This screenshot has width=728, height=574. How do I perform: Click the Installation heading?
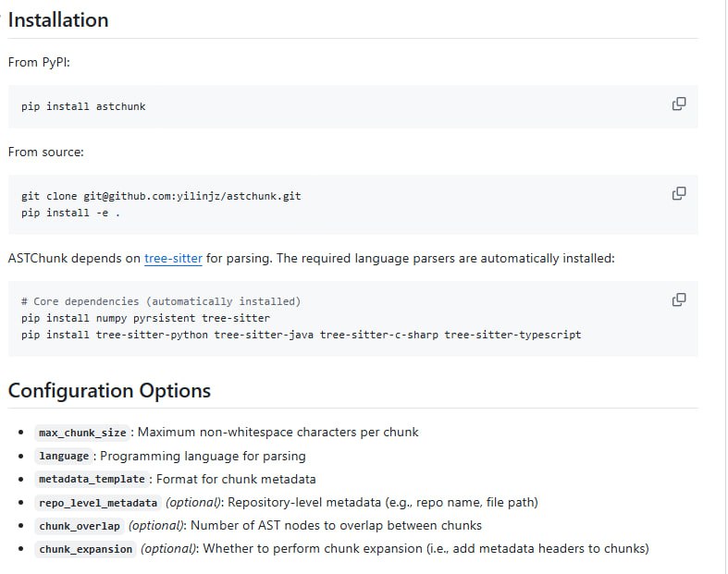pos(58,19)
